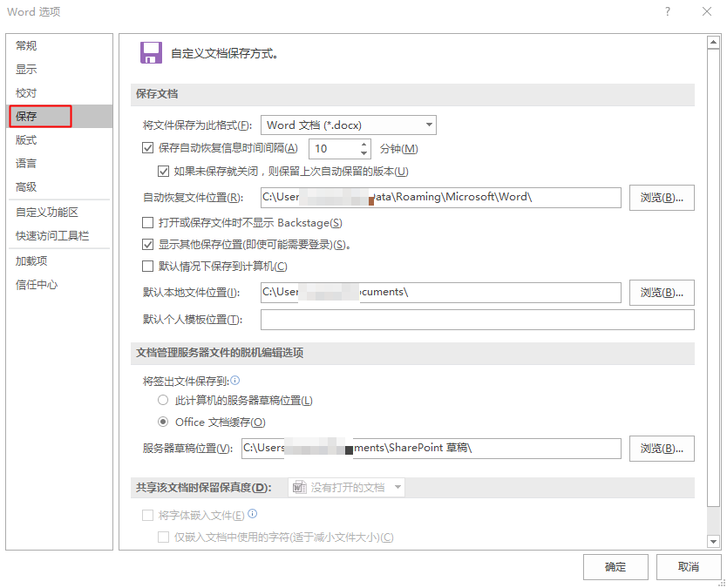Click info icon next to 将签出文件保存到
This screenshot has height=588, width=727.
tap(235, 381)
